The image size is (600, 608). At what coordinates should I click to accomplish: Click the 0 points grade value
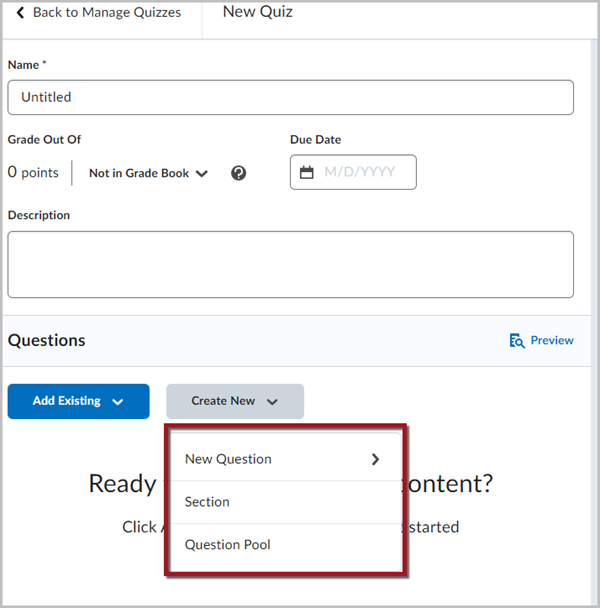33,172
